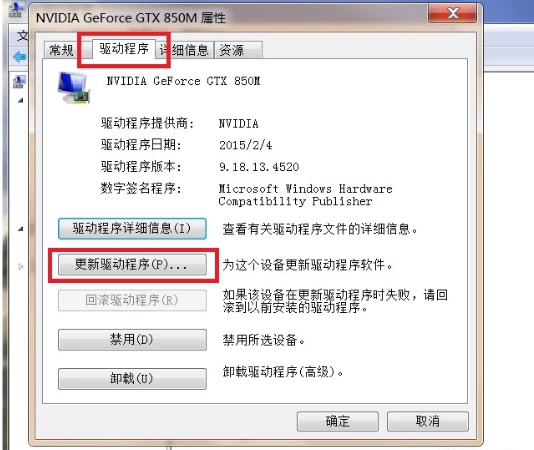Click the 更新驱动程序(P)... button
The height and width of the screenshot is (450, 534).
coord(132,264)
